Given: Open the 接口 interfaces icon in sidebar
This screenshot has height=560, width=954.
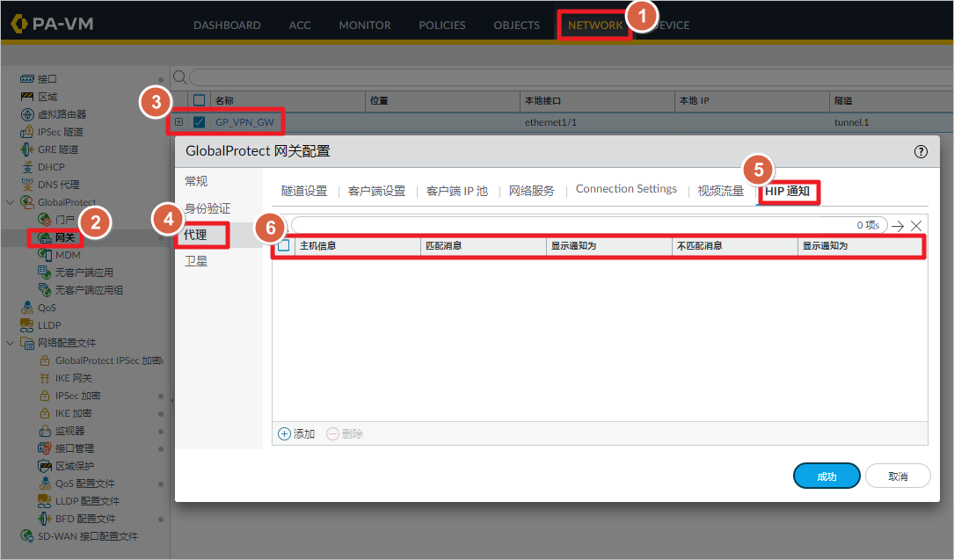Looking at the screenshot, I should (x=26, y=79).
